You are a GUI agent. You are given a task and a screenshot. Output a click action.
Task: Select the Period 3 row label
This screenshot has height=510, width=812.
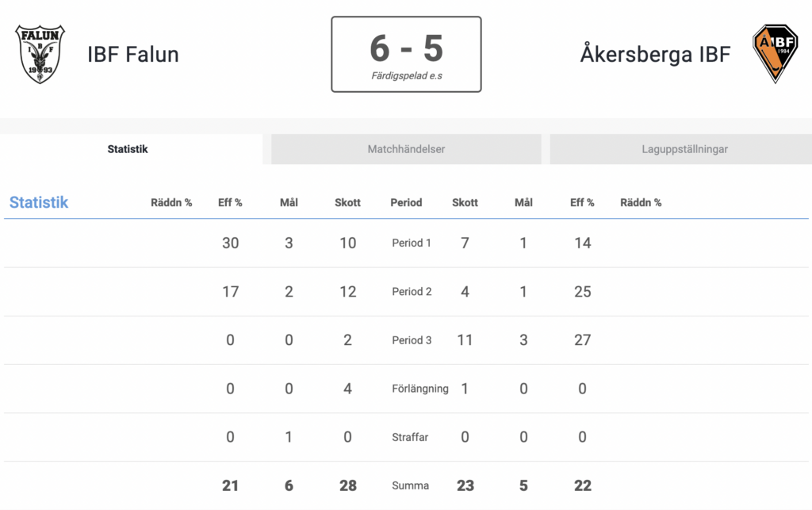tap(412, 340)
